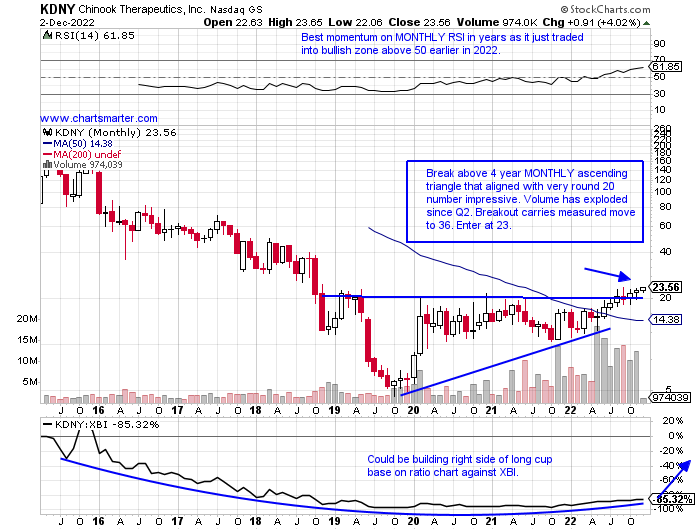The width and height of the screenshot is (700, 530).
Task: Click the Close 23.56 value in header
Action: point(419,22)
